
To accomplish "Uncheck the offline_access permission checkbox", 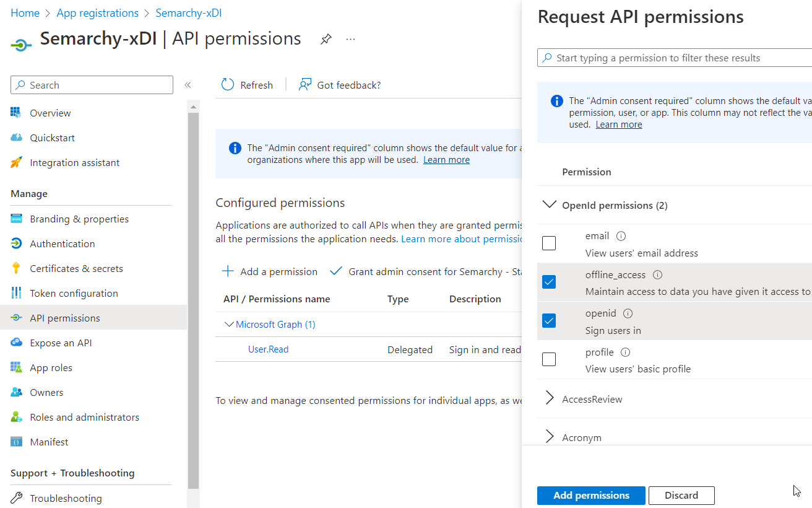I will click(x=549, y=282).
